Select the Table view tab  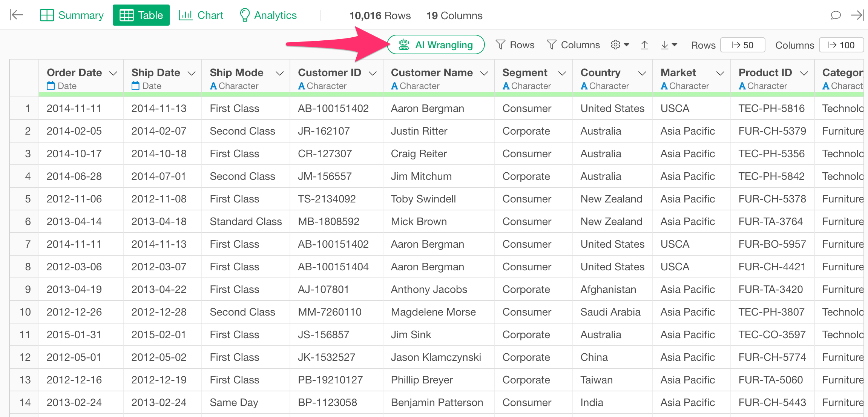tap(141, 15)
